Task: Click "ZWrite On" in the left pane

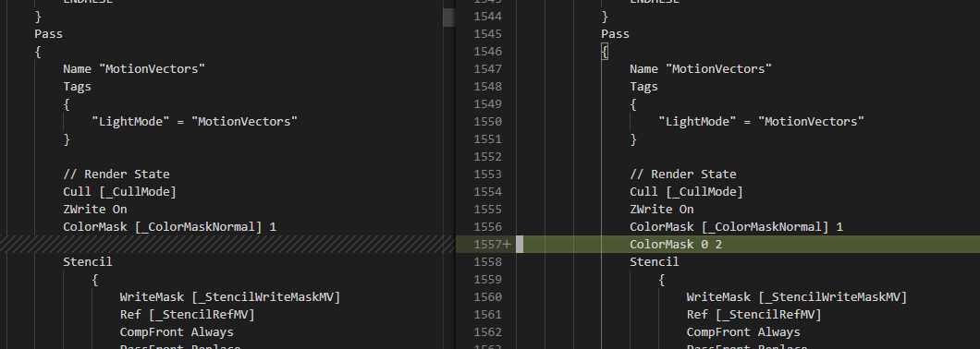Action: click(x=95, y=210)
